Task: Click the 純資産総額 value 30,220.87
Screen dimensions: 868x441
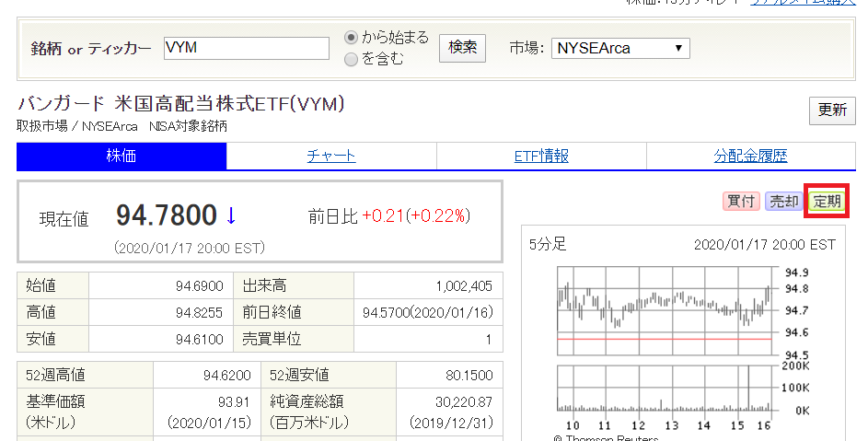Action: click(464, 402)
